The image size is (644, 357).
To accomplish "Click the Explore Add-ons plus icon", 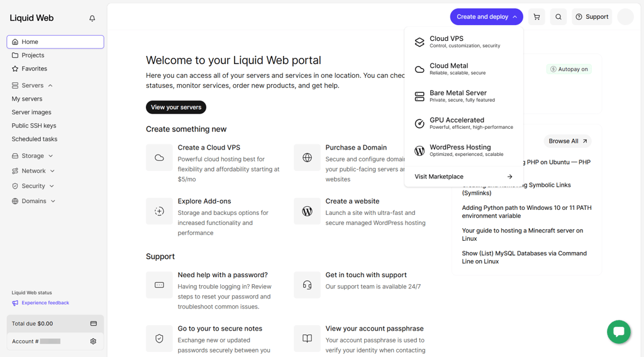I will click(x=159, y=211).
